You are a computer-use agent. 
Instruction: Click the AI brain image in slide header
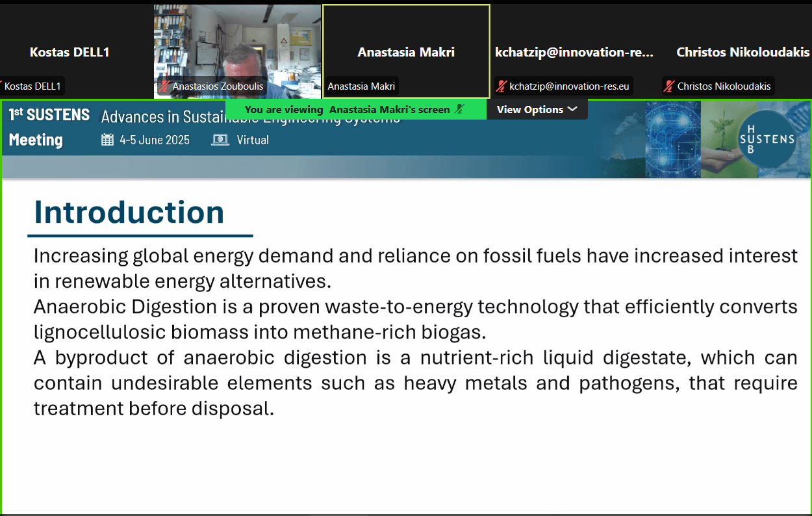(x=673, y=138)
